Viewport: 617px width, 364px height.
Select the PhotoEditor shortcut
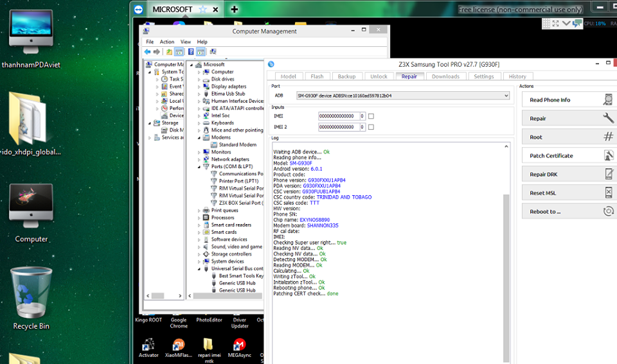(209, 320)
